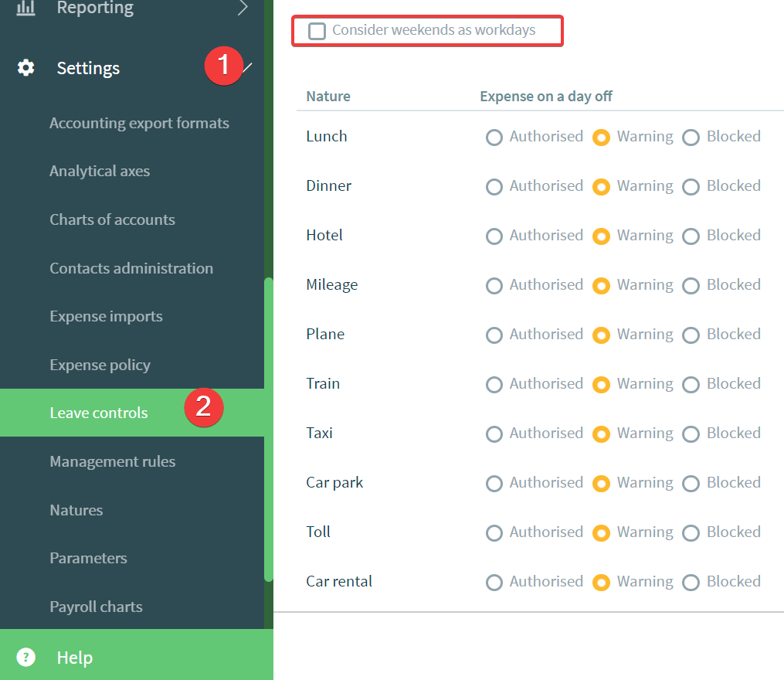The height and width of the screenshot is (680, 784).
Task: Expand the Reporting menu chevron
Action: coord(243,8)
